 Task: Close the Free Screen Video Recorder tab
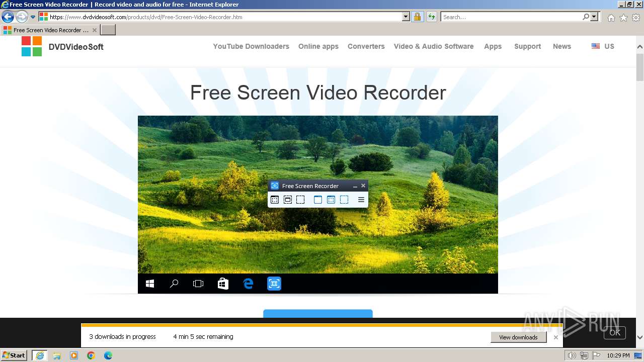pyautogui.click(x=95, y=30)
